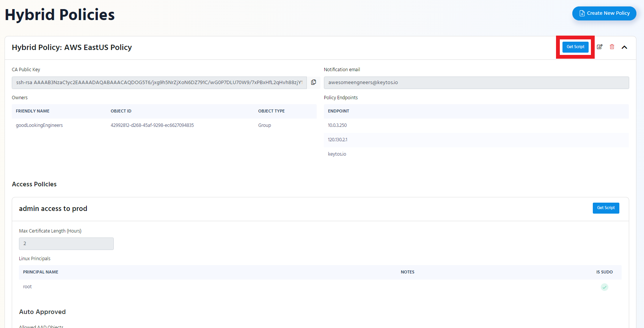
Task: Click the Notification email field
Action: coord(476,83)
